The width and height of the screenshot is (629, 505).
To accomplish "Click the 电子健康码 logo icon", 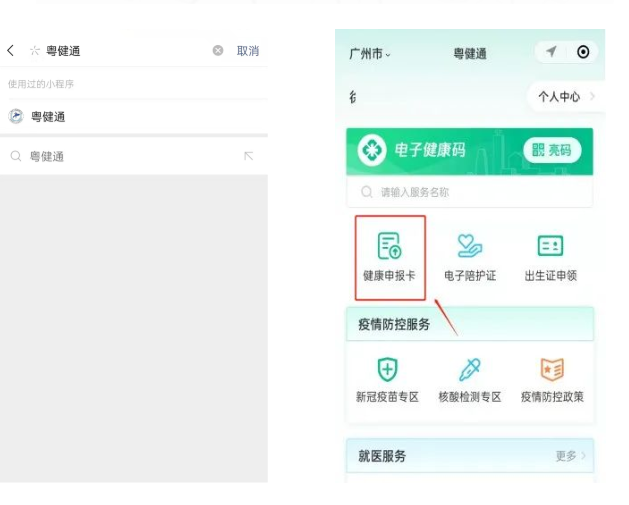I will tap(373, 151).
